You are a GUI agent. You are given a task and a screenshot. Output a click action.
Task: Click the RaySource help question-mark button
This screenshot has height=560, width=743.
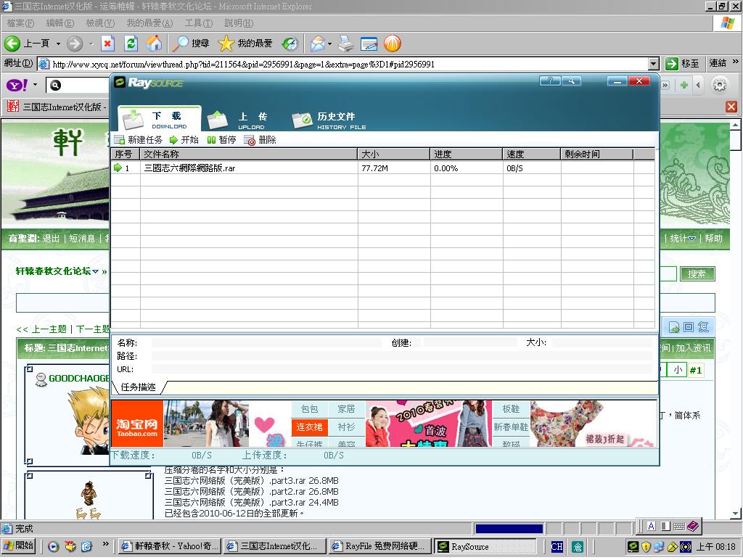(550, 81)
